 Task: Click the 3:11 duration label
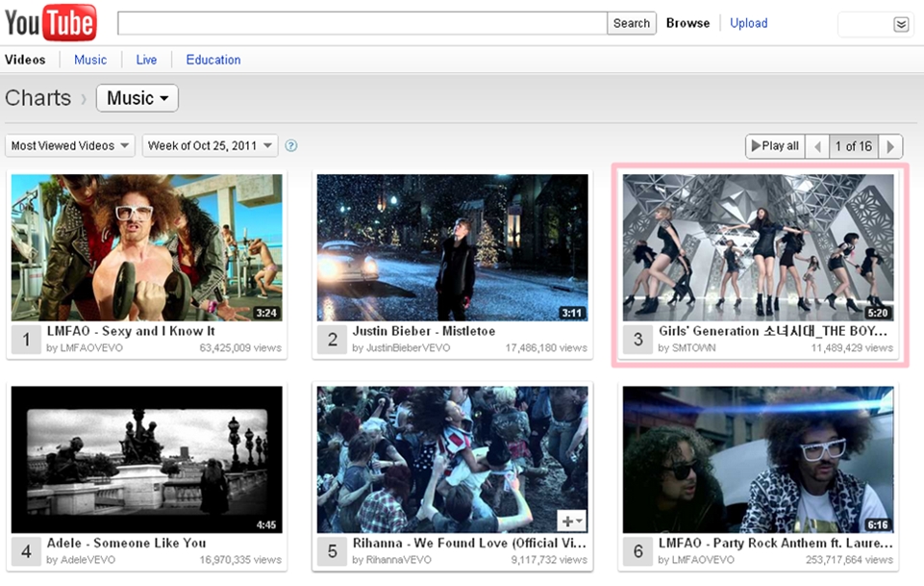pos(572,313)
